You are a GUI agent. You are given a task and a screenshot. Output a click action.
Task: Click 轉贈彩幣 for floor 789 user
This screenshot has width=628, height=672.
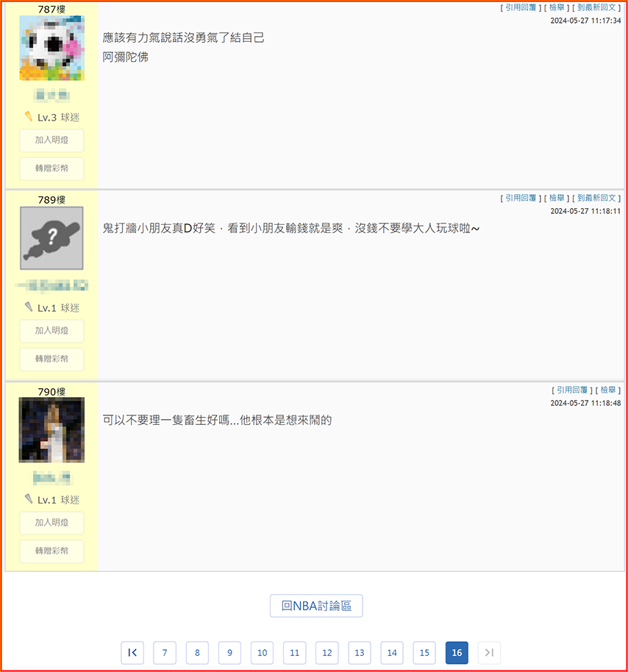pyautogui.click(x=51, y=359)
